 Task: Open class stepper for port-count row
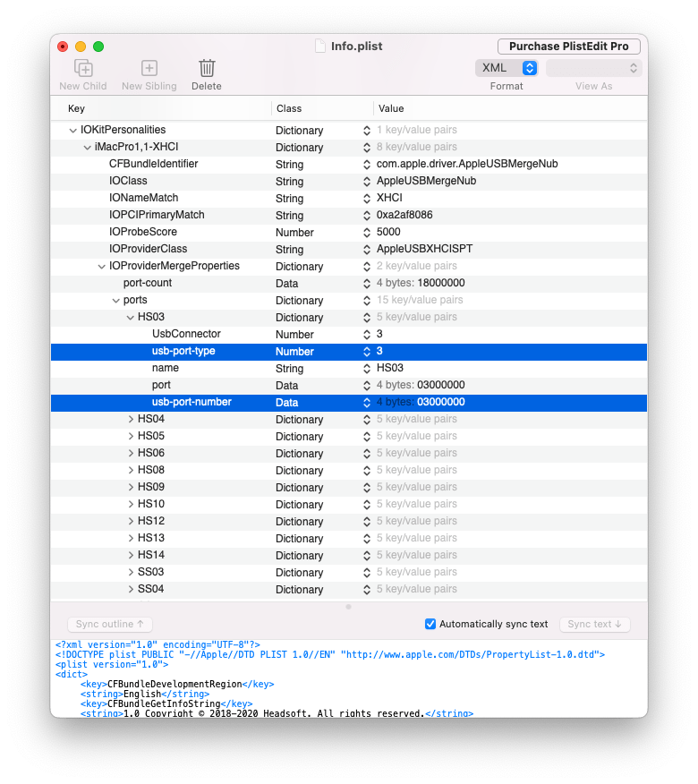367,283
